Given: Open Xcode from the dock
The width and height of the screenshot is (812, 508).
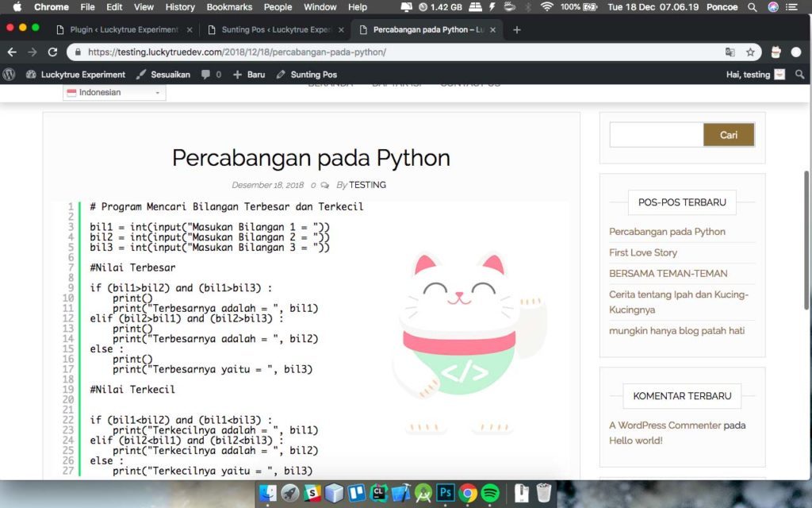Looking at the screenshot, I should [x=400, y=493].
